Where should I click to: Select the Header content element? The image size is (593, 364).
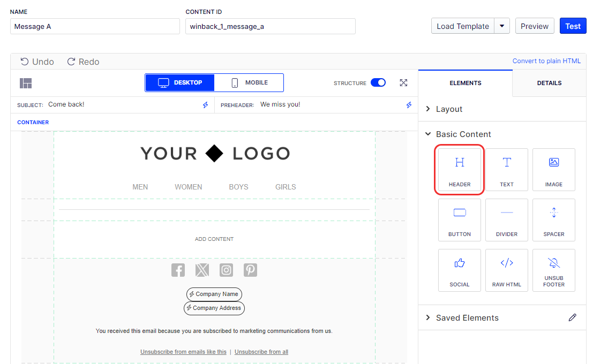pos(459,170)
